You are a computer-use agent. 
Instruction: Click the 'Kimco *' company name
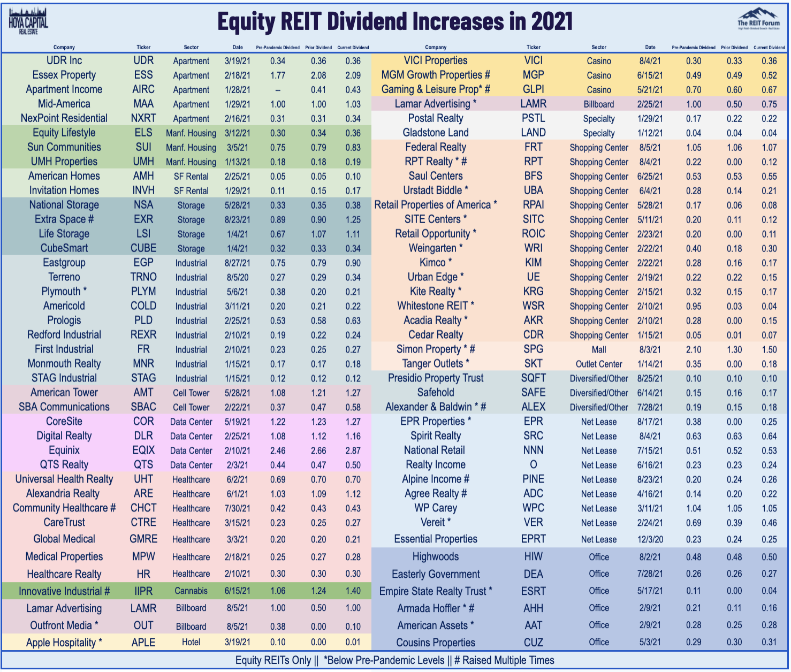[436, 263]
